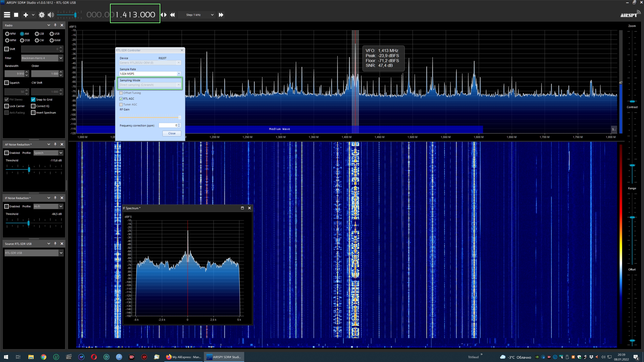Click the center-tuning arrows icon
This screenshot has width=644, height=362.
(x=164, y=15)
